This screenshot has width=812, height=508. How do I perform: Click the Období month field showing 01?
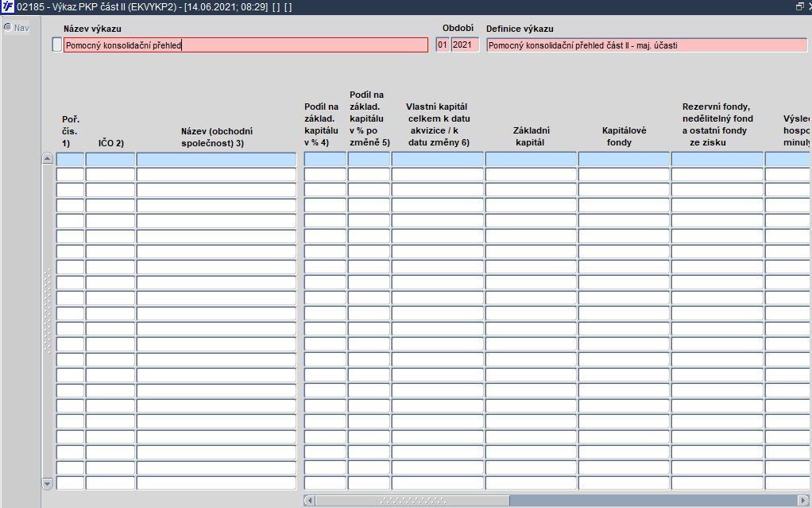443,45
